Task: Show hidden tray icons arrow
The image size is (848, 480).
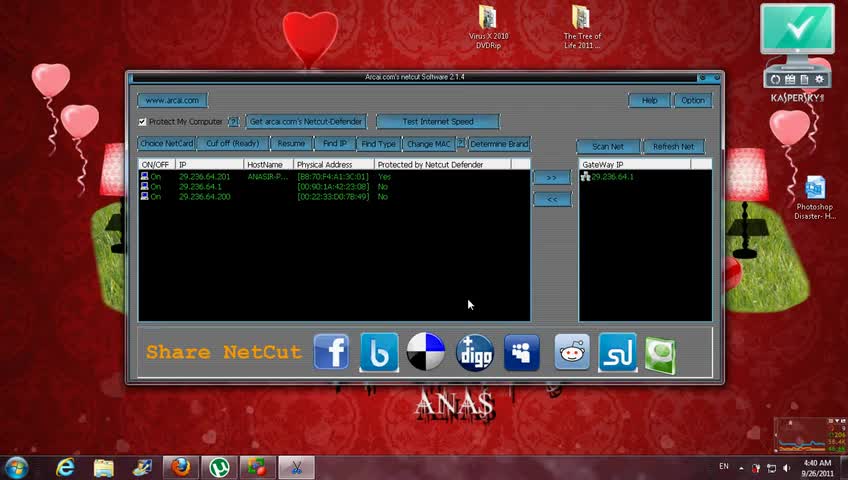Action: [x=741, y=468]
